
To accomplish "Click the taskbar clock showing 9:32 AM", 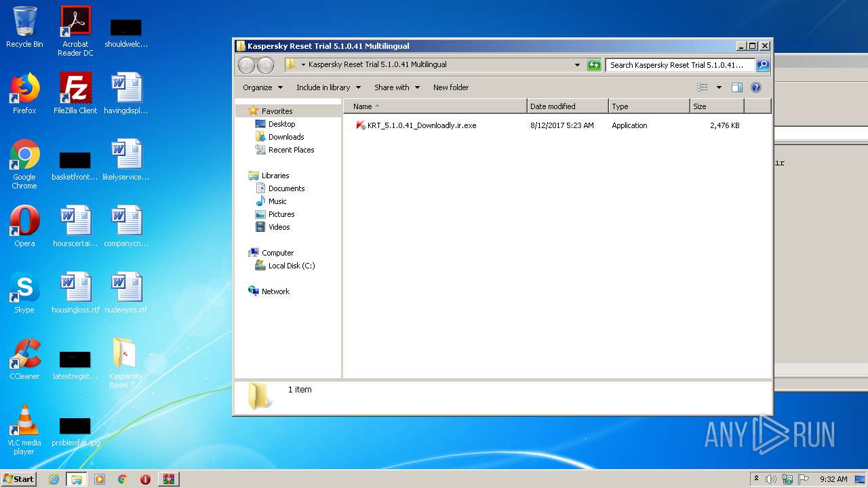I will point(833,479).
